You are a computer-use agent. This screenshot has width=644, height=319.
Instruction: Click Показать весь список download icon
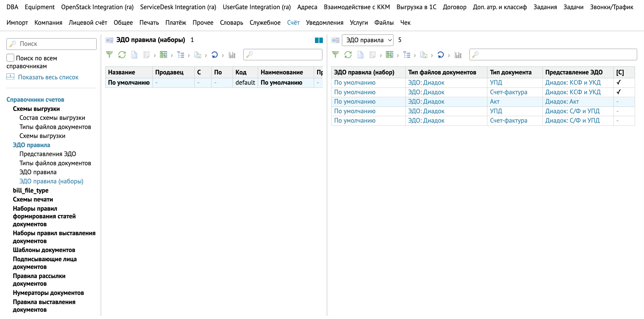point(10,77)
